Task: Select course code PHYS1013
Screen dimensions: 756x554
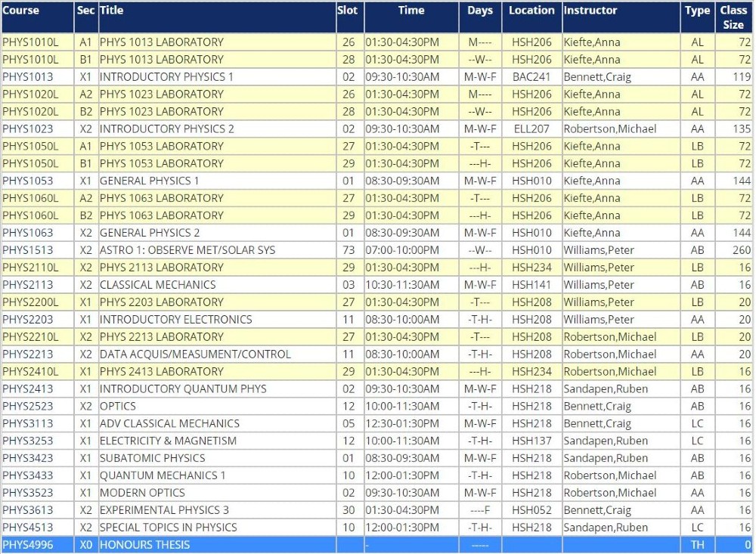Action: (27, 76)
